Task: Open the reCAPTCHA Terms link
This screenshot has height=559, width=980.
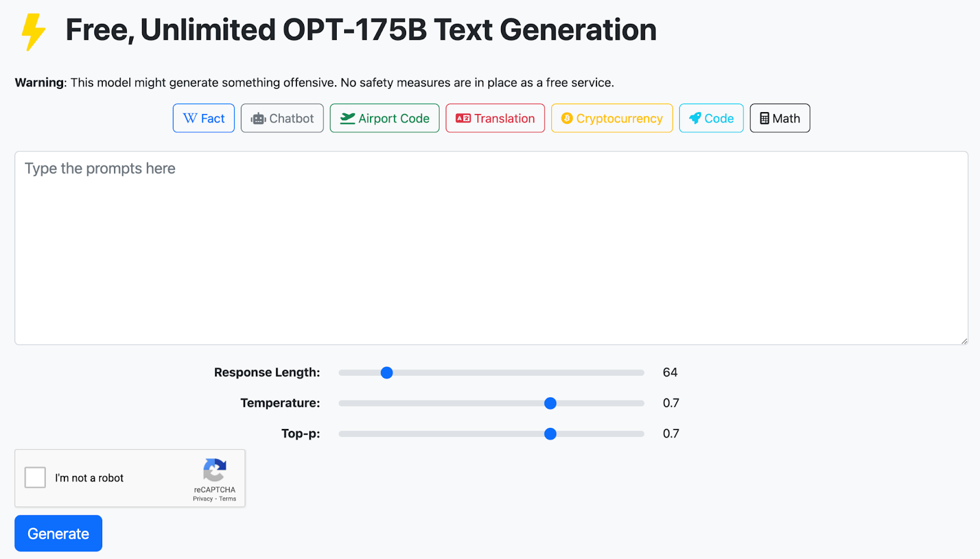Action: click(x=228, y=499)
